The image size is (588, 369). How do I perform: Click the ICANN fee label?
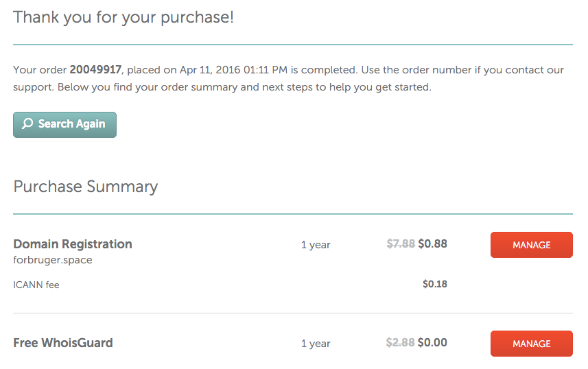36,285
